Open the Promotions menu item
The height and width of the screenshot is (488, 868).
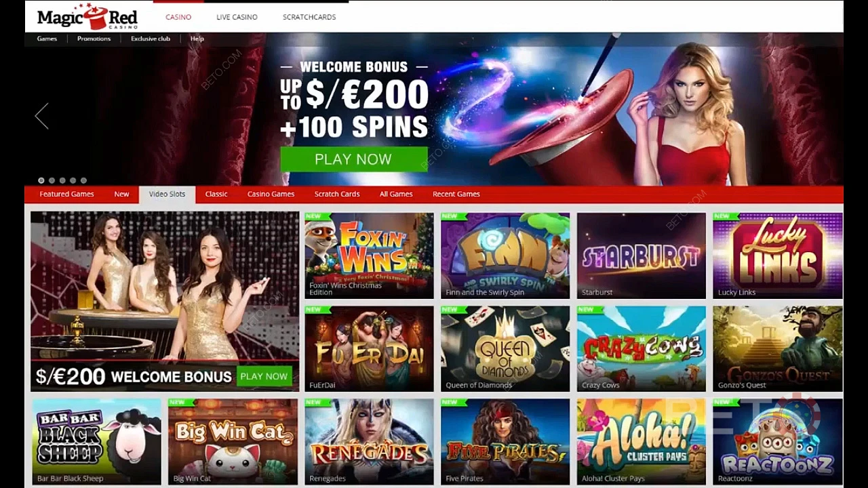(x=94, y=39)
